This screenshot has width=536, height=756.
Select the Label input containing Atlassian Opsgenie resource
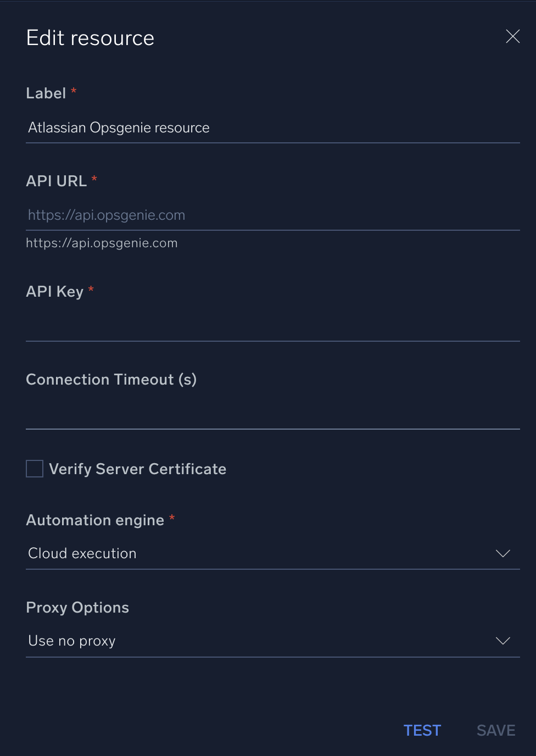[220, 127]
